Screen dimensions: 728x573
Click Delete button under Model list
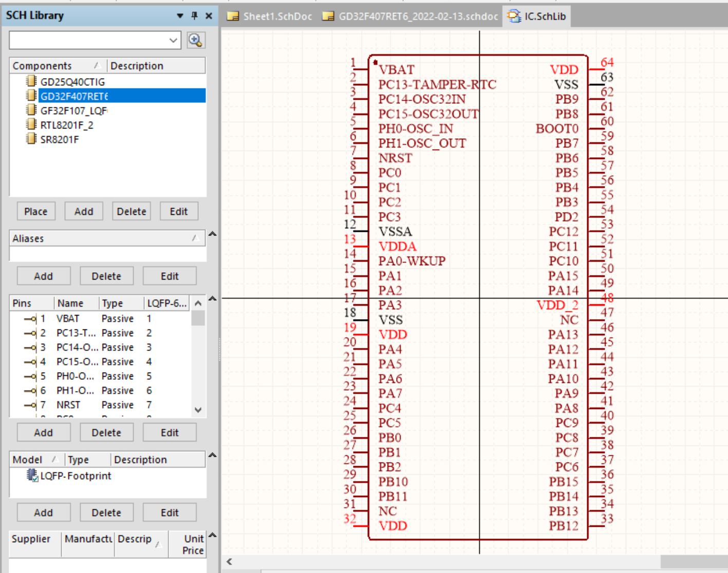tap(106, 512)
